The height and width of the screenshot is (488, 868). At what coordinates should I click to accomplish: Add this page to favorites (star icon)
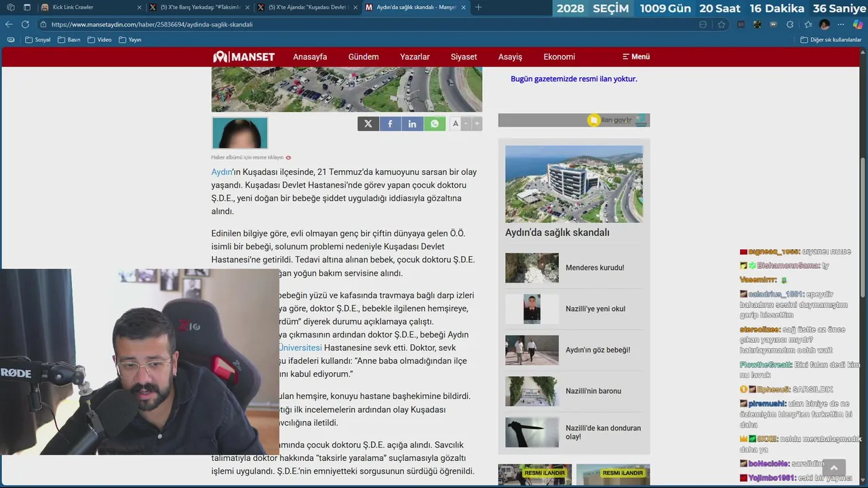[722, 24]
